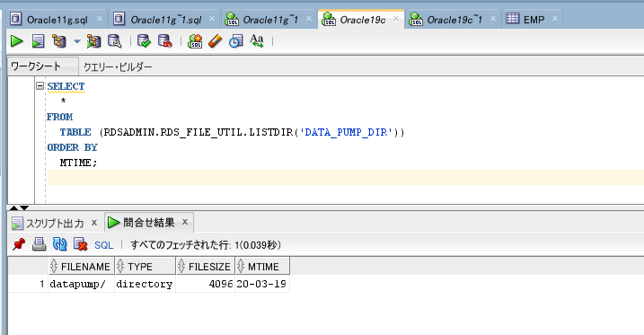Screen dimensions: 644x335
Task: Click Commit icon in toolbar
Action: point(145,41)
